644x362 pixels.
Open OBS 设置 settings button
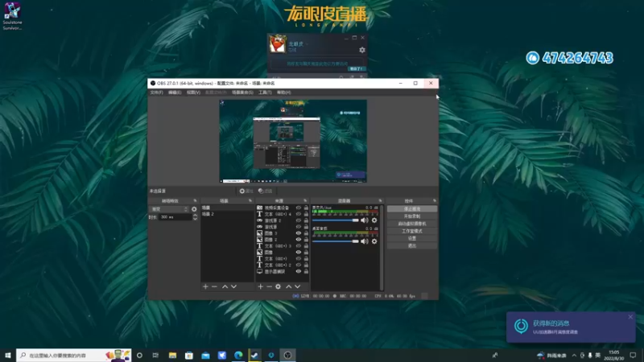(412, 238)
